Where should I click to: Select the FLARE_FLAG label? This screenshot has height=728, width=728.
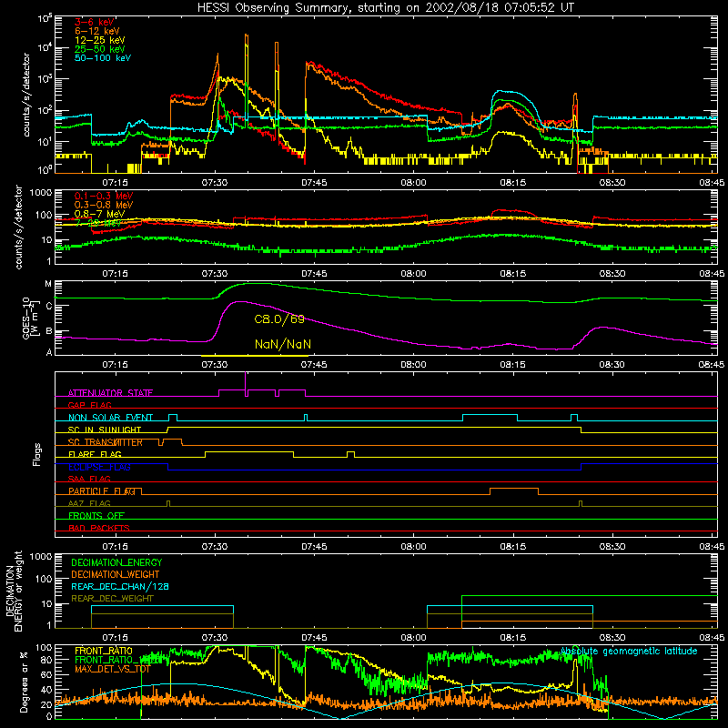95,454
